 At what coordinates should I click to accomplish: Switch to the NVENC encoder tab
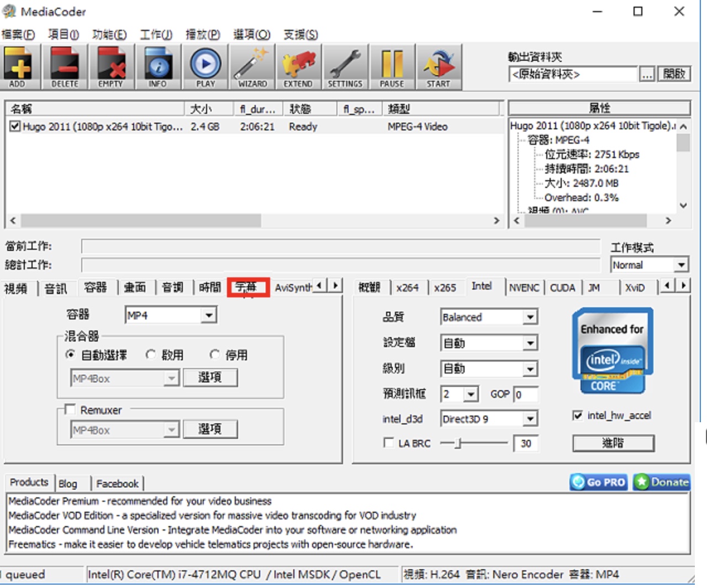click(x=524, y=288)
